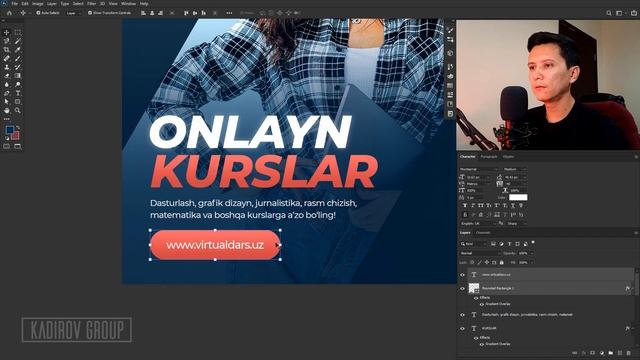Select the History Brush tool
This screenshot has width=640, height=360.
pyautogui.click(x=18, y=67)
